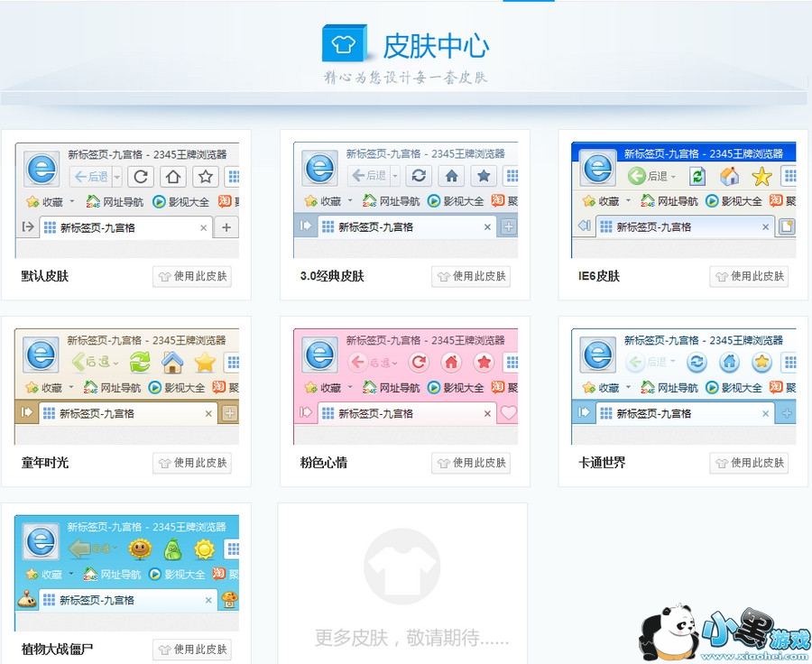Apply the 默认皮肤 skin with its 使用此皮肤 button
The height and width of the screenshot is (664, 812).
[x=192, y=277]
